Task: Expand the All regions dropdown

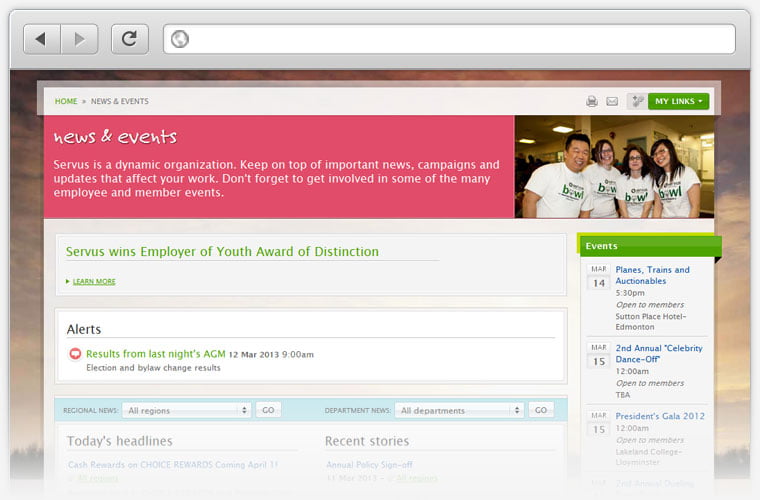Action: click(x=187, y=410)
